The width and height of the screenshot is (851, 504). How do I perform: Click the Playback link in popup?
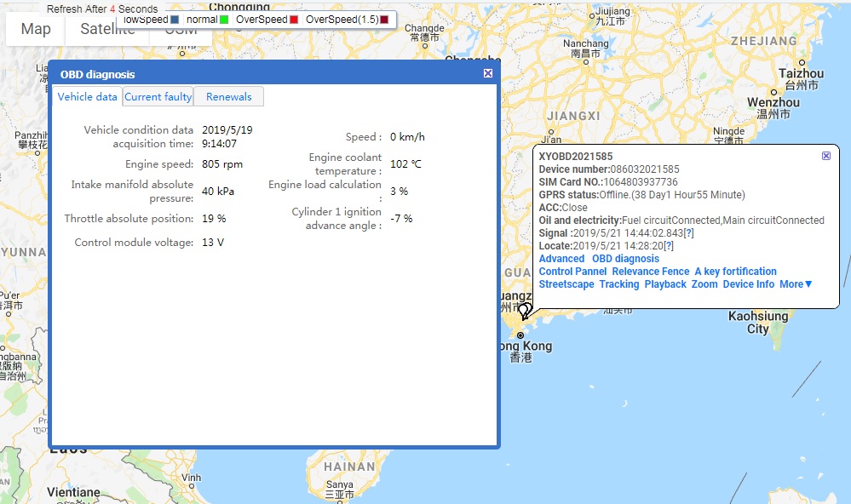click(665, 284)
